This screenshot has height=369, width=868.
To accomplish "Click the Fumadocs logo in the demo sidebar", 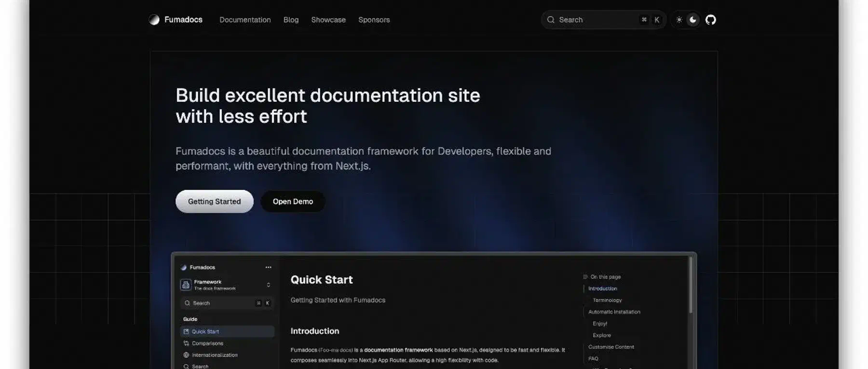I will [183, 267].
